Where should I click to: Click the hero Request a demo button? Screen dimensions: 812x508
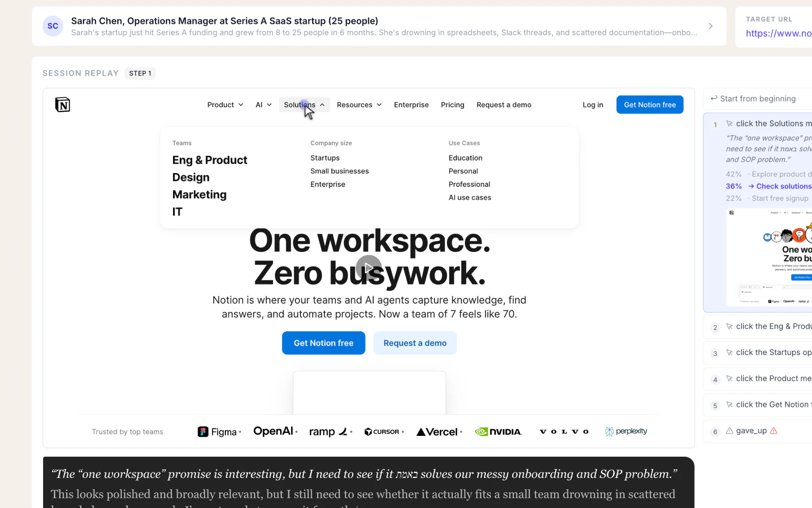coord(415,343)
